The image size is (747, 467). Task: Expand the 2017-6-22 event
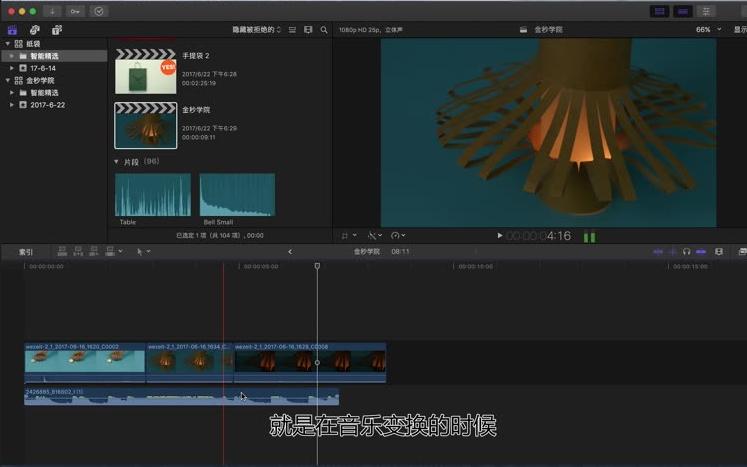tap(12, 105)
